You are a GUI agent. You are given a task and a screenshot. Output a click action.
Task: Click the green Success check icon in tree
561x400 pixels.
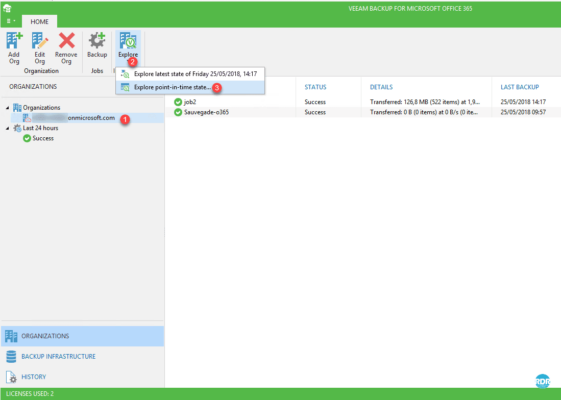pyautogui.click(x=27, y=138)
